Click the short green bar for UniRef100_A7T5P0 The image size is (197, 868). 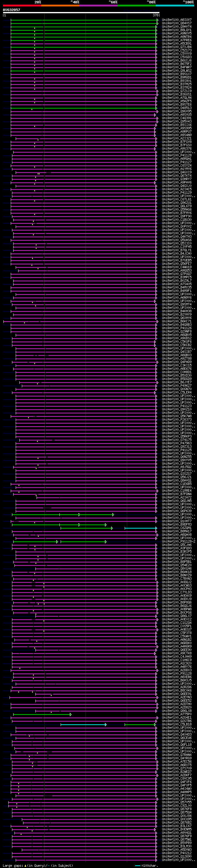(42, 714)
